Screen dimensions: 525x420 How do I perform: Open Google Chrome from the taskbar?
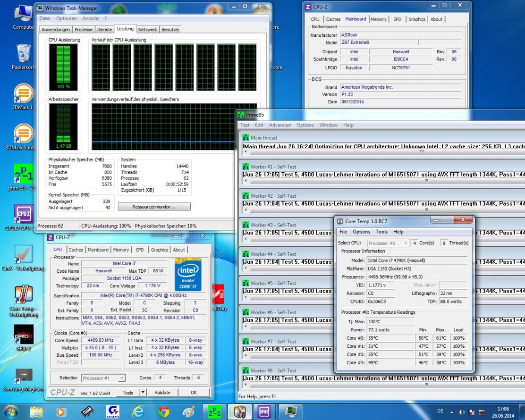tap(164, 412)
